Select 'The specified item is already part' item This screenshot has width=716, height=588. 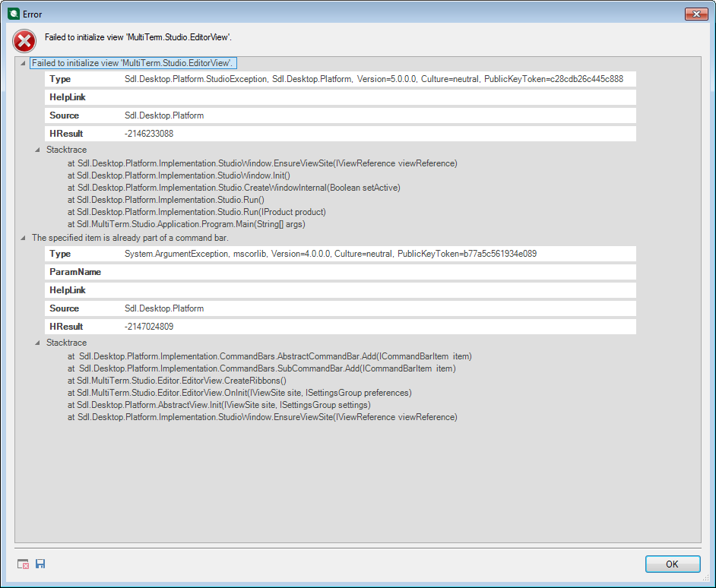coord(129,238)
